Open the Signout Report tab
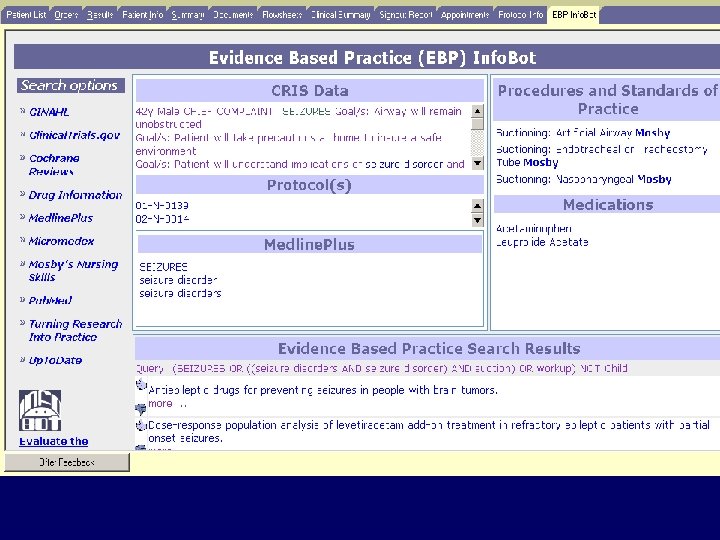The width and height of the screenshot is (720, 540). pyautogui.click(x=405, y=15)
